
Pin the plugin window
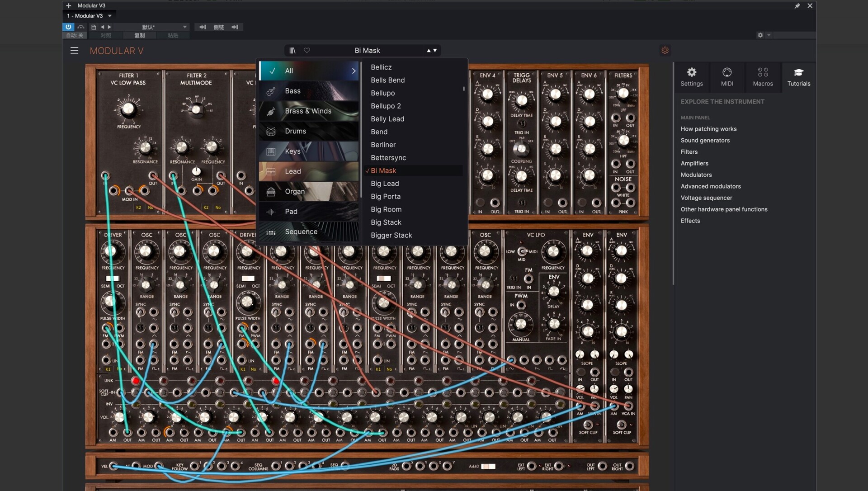pos(797,6)
